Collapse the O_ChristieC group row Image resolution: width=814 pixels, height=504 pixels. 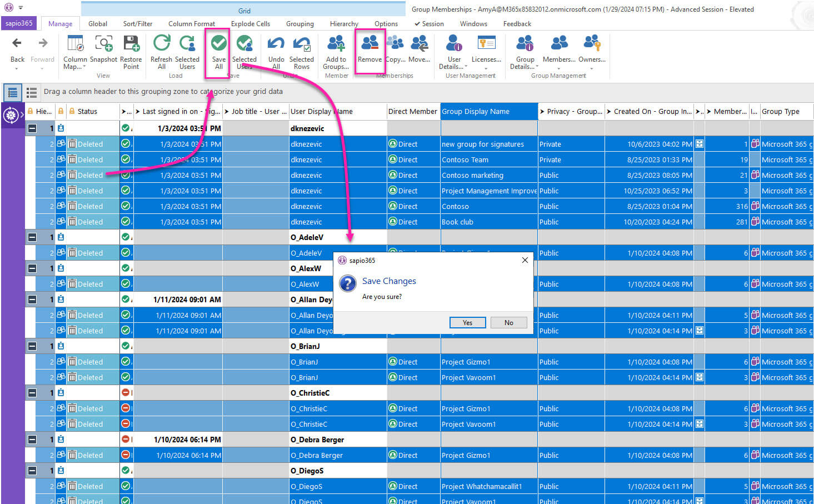pyautogui.click(x=32, y=393)
